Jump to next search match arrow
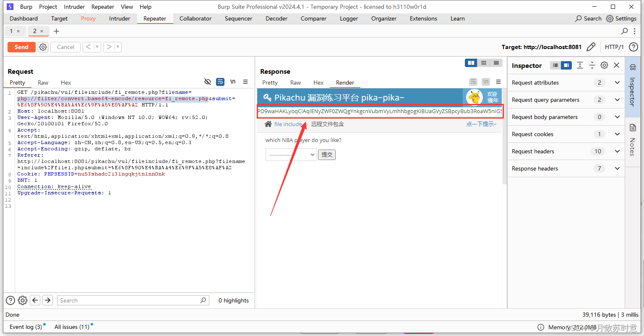Viewport: 644px width, 336px height. 48,300
